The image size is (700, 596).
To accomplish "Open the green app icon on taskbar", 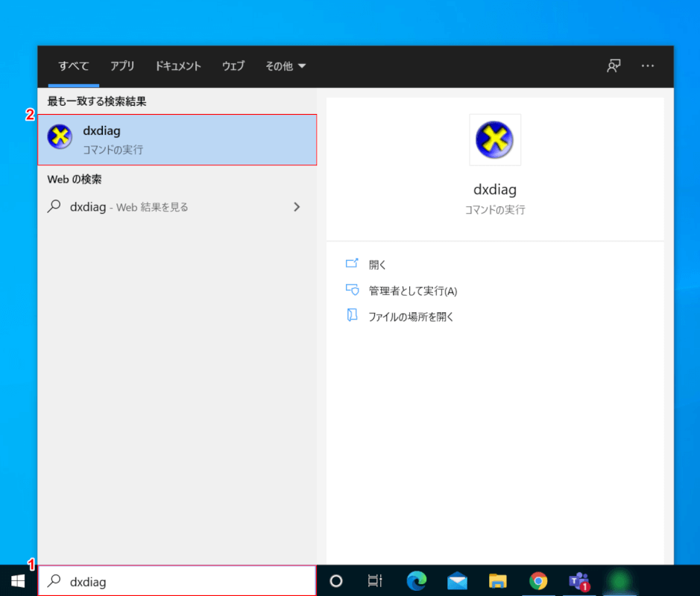I will point(619,581).
